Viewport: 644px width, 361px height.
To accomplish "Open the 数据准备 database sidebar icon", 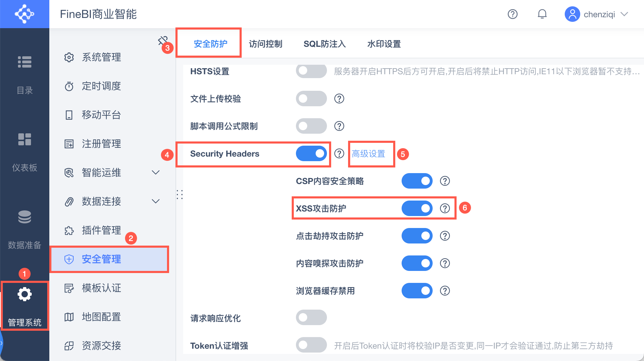I will pyautogui.click(x=25, y=217).
